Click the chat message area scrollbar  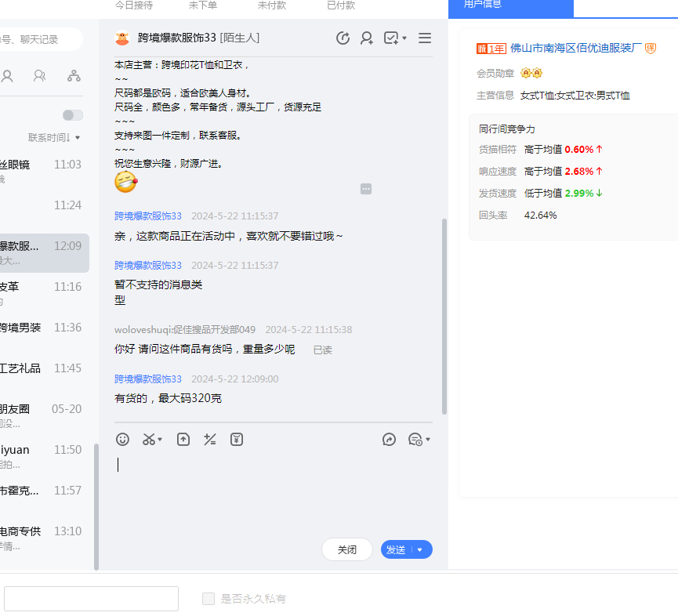(444, 313)
